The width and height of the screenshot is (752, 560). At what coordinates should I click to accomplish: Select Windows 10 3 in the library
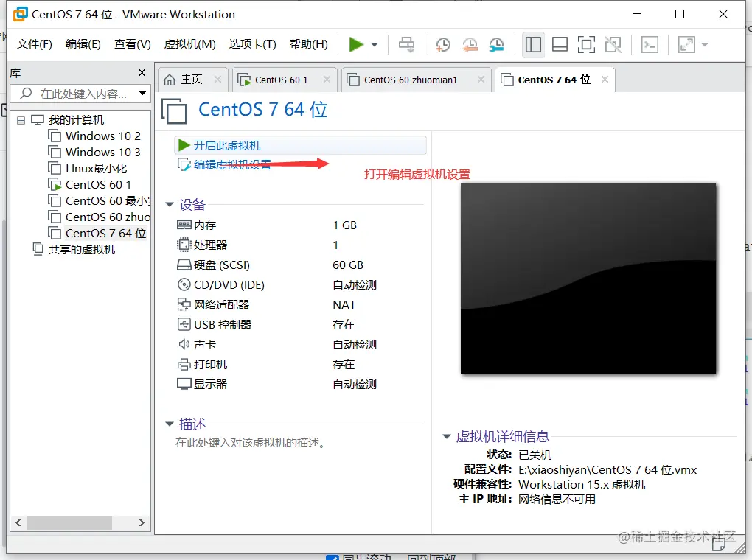click(x=102, y=153)
